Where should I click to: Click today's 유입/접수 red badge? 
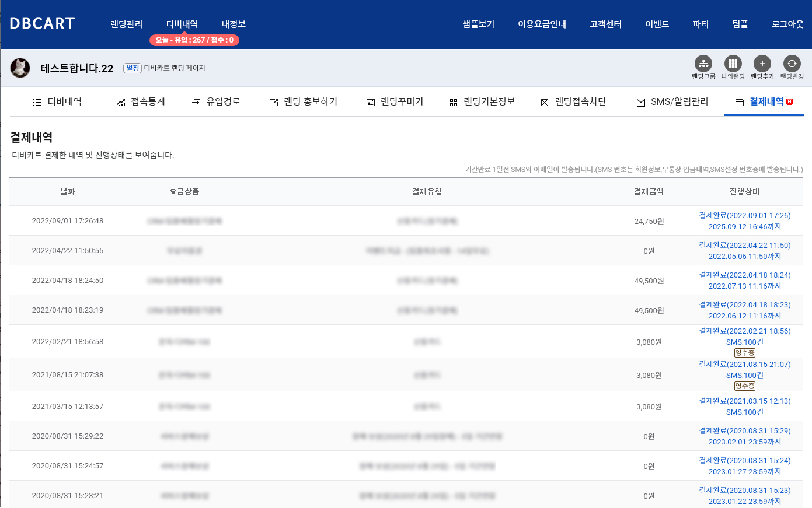coord(194,40)
